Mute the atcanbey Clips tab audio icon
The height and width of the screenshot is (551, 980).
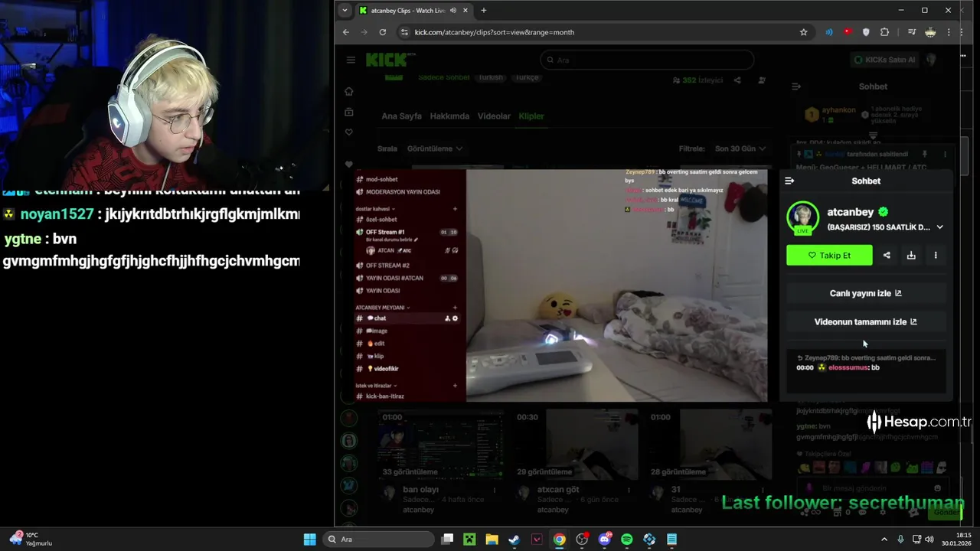[x=453, y=11]
